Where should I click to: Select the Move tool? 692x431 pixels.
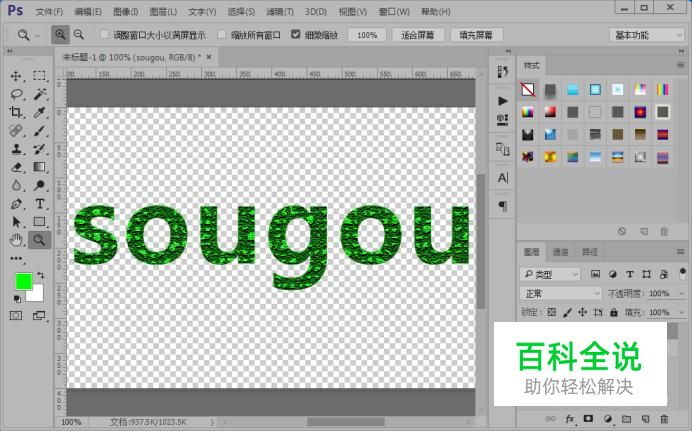coord(16,76)
